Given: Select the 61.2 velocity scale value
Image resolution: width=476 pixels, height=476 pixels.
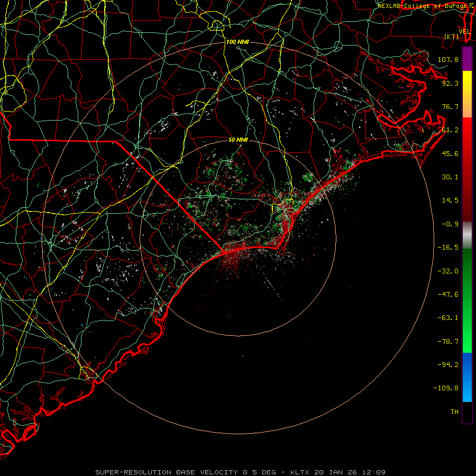Looking at the screenshot, I should pyautogui.click(x=450, y=130).
